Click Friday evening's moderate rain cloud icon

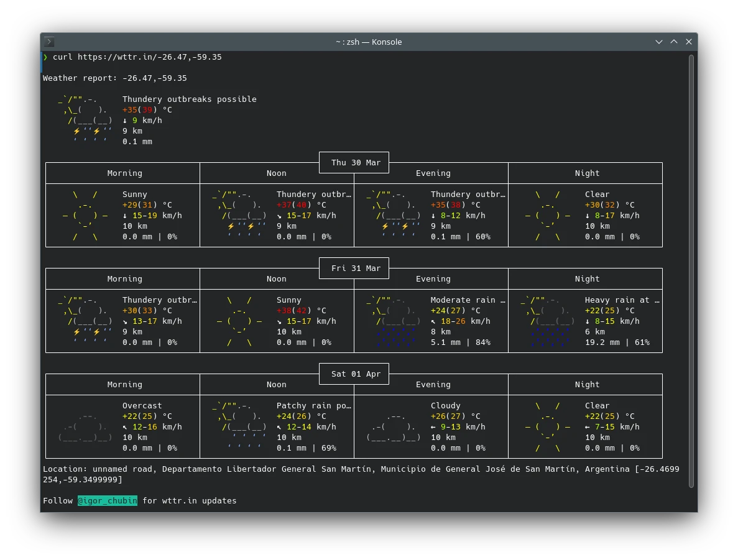[x=394, y=321]
